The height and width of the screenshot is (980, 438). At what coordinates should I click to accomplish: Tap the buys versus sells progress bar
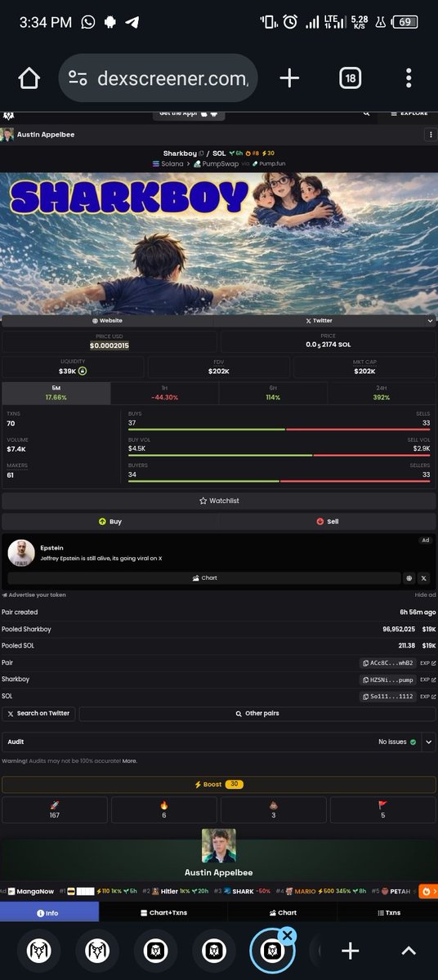pos(279,429)
